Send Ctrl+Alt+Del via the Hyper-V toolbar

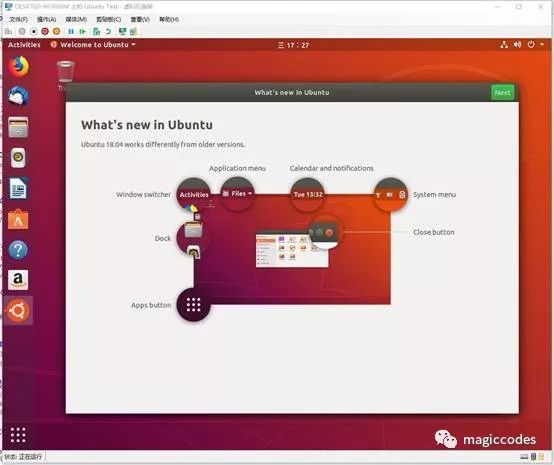8,31
